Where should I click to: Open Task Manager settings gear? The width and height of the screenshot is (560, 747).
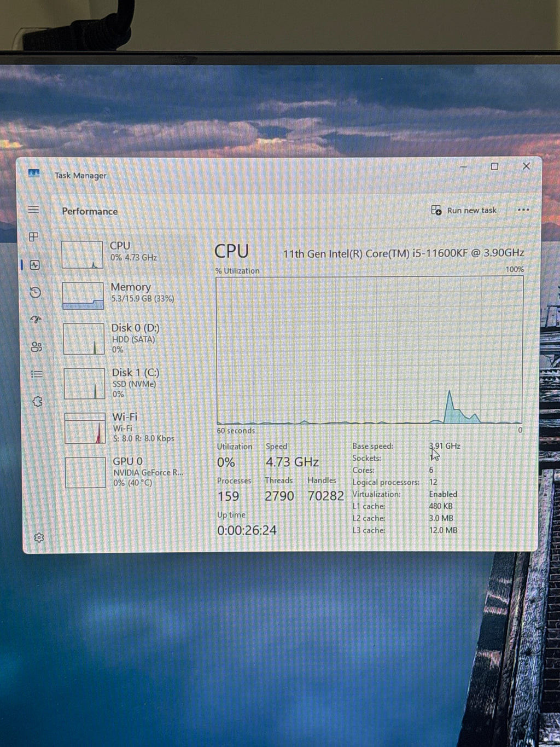[39, 537]
